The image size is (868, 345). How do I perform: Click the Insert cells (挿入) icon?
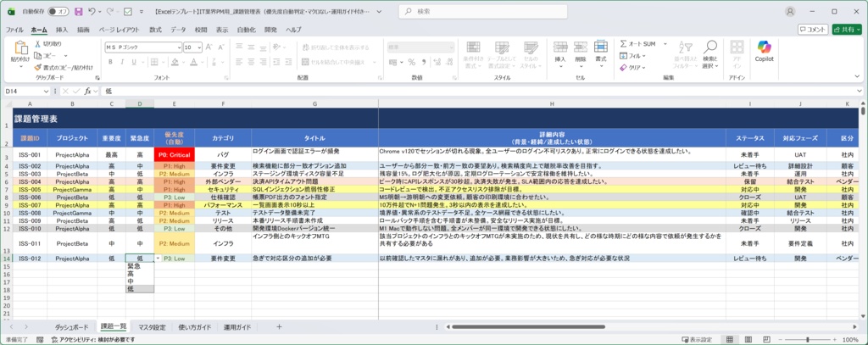[560, 47]
